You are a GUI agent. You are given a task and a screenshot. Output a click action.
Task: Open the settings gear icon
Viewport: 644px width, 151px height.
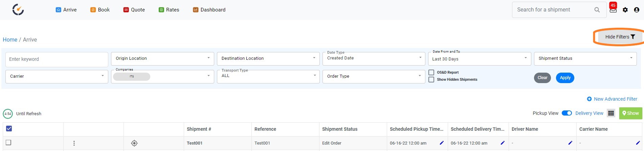[625, 10]
